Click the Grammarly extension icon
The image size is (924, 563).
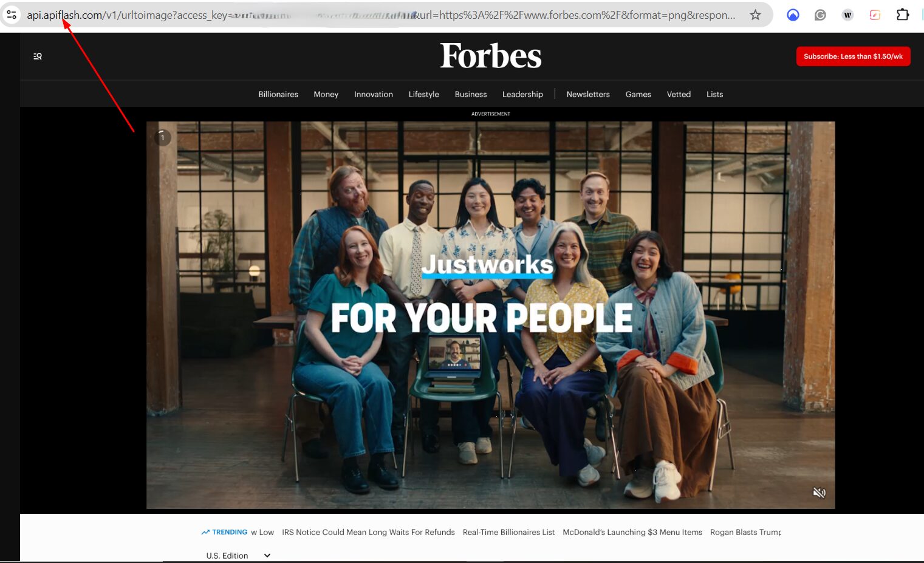[x=820, y=15]
